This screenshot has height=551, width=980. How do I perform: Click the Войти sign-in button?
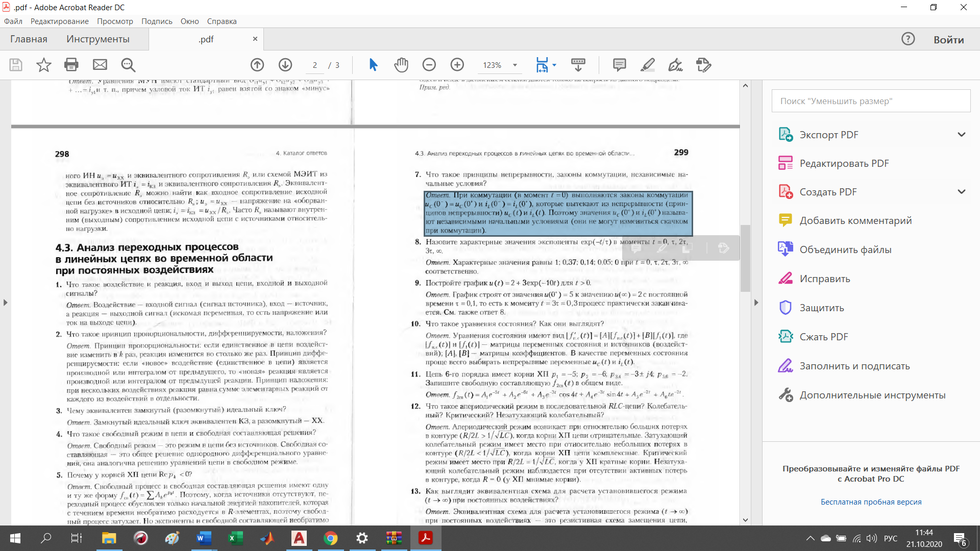949,40
